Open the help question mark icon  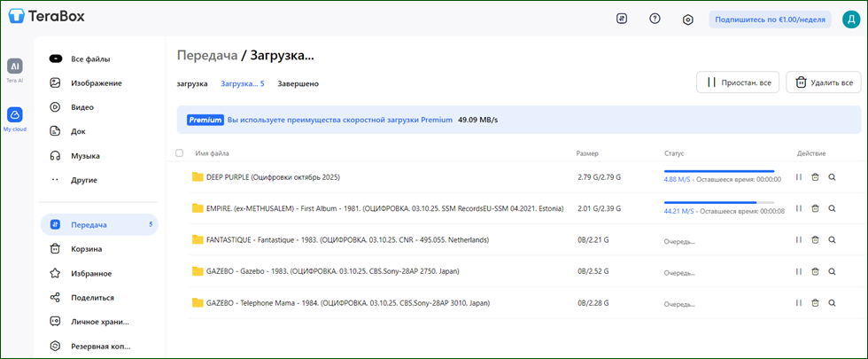655,19
